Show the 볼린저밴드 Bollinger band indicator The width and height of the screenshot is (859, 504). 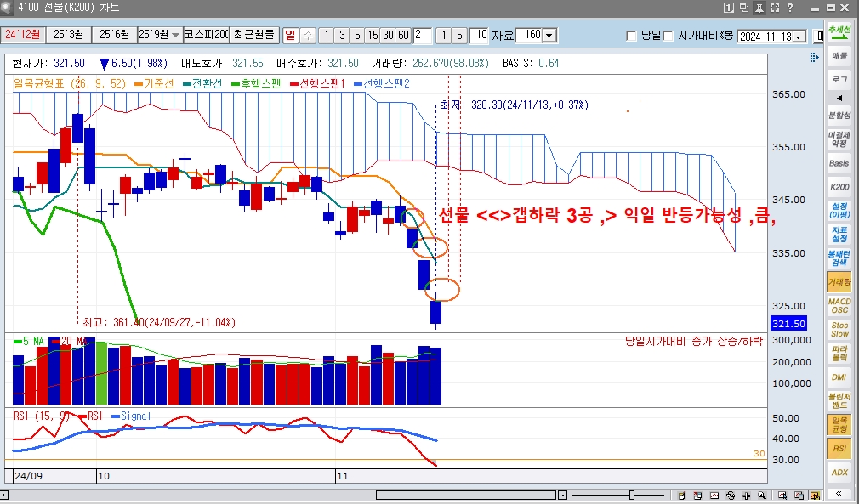[839, 400]
